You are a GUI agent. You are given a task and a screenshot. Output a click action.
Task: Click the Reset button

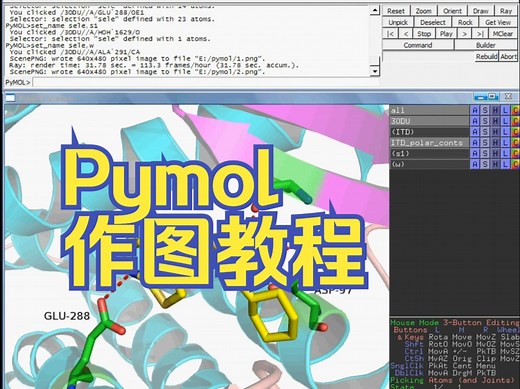point(396,11)
